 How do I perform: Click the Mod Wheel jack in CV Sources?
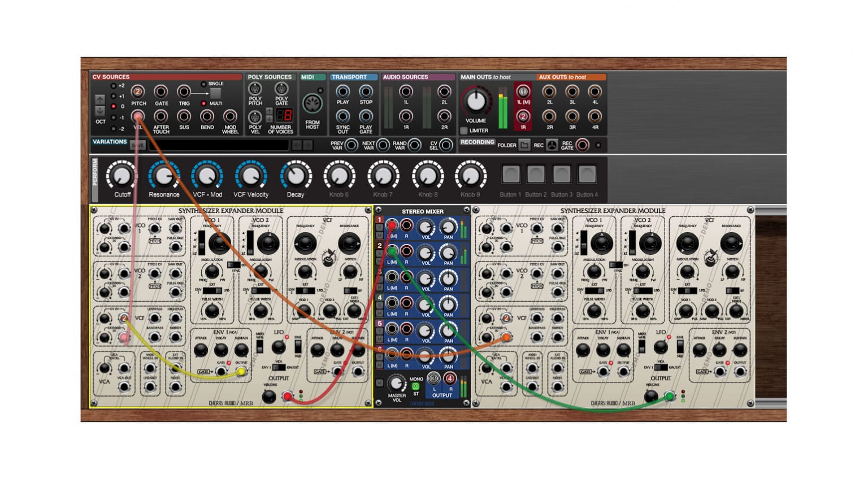[x=229, y=116]
